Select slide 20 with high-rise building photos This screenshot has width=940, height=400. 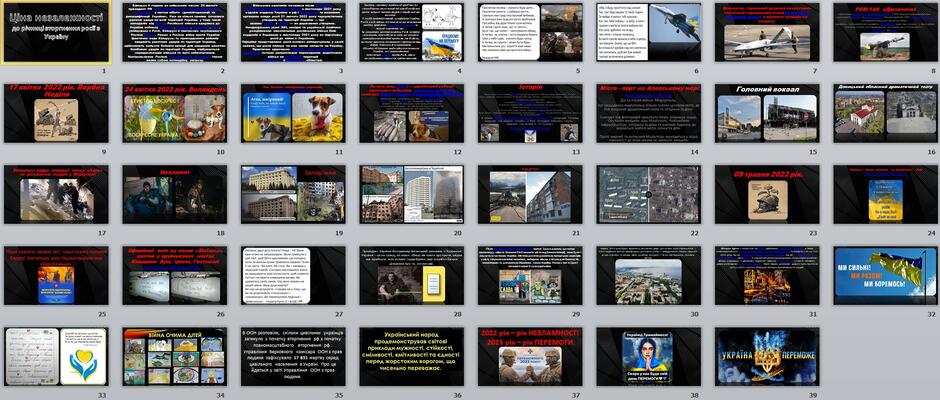(411, 194)
